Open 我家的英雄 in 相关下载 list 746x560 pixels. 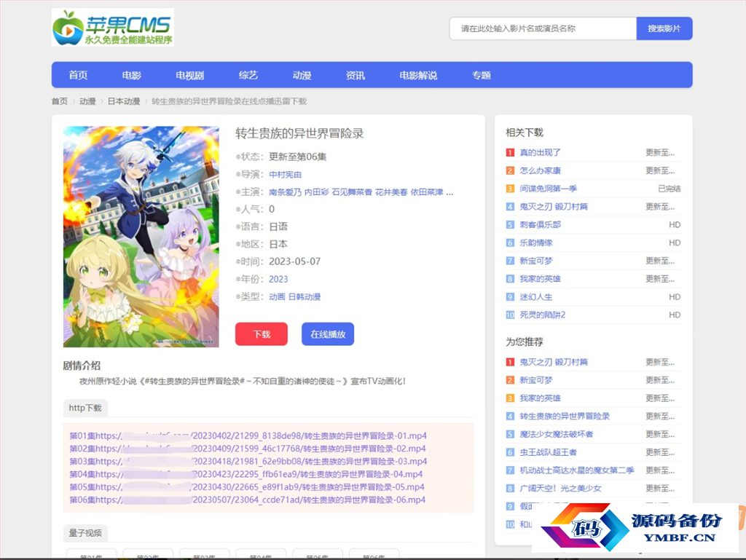(x=540, y=279)
